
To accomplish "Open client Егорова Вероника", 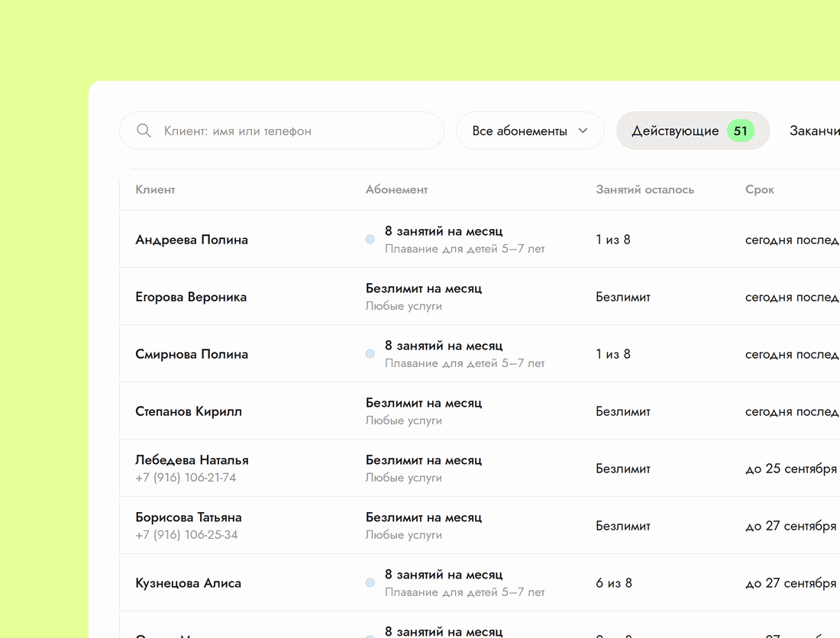I will [191, 297].
